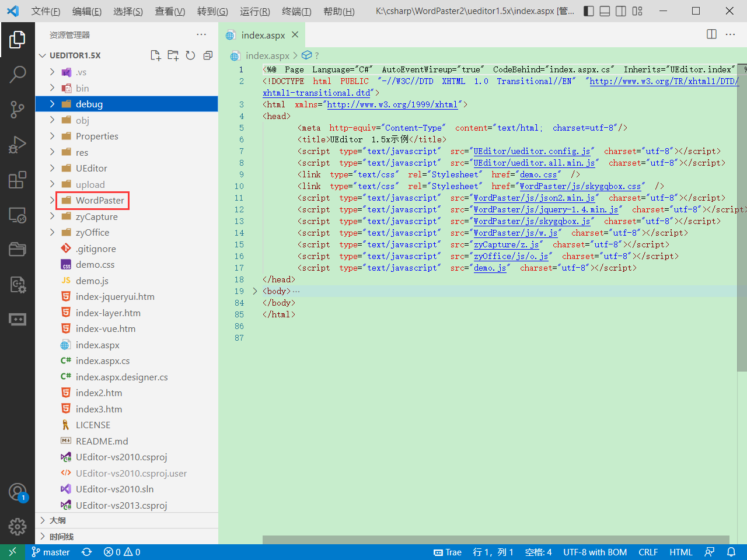Click the New Folder icon in explorer

click(173, 55)
